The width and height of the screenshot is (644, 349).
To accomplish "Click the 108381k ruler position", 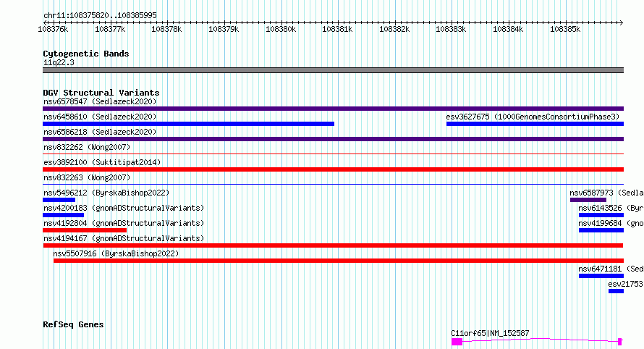I will tap(337, 29).
